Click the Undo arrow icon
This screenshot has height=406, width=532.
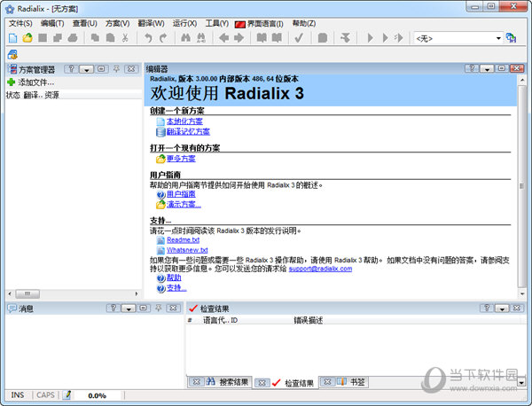[148, 37]
